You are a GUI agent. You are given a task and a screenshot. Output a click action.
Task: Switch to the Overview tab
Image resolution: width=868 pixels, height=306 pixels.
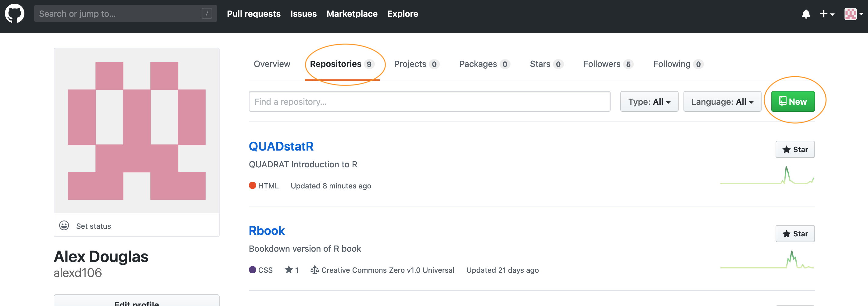click(x=271, y=64)
